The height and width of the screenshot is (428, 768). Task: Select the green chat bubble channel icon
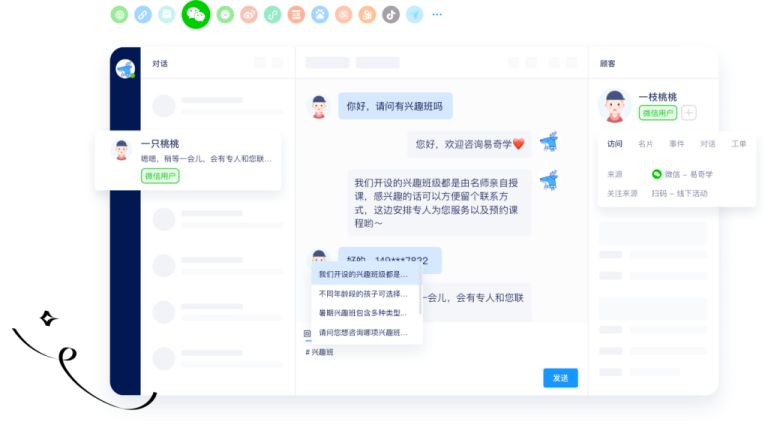tap(225, 15)
